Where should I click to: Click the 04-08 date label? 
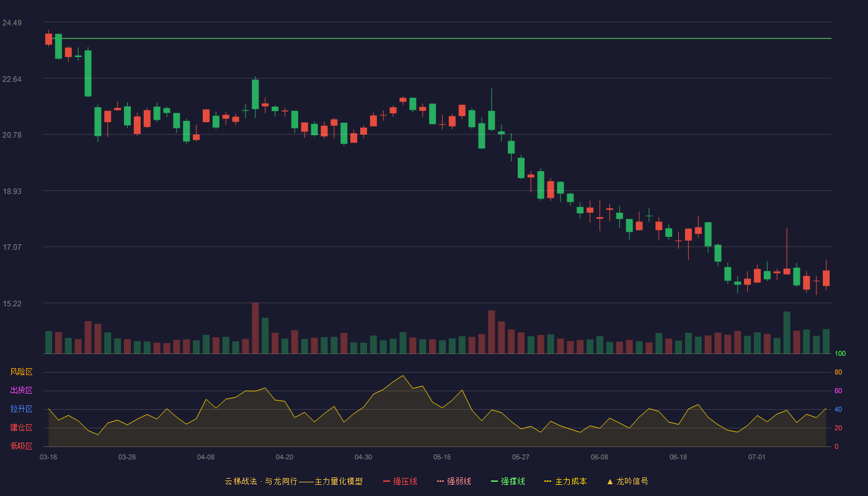(206, 457)
